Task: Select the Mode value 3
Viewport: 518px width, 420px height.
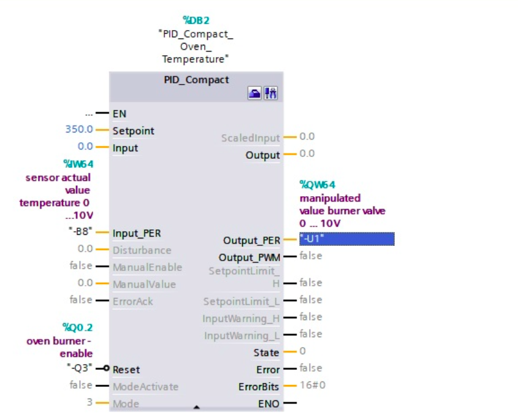Action: (89, 403)
